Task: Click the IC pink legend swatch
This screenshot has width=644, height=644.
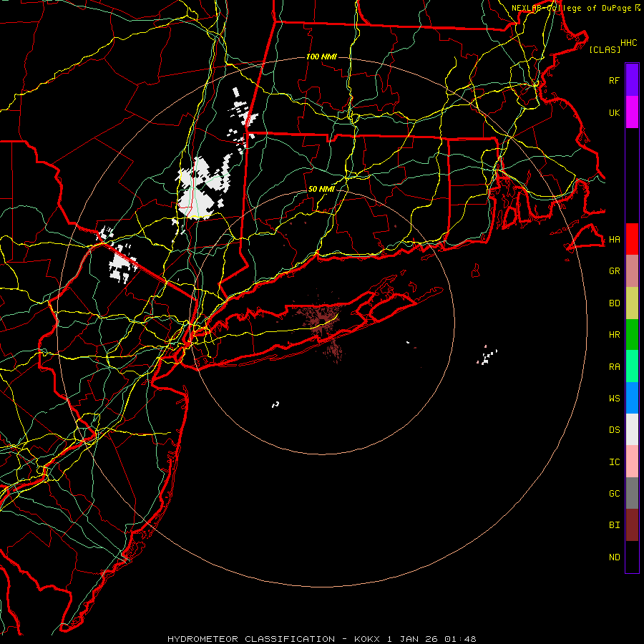Action: 632,462
